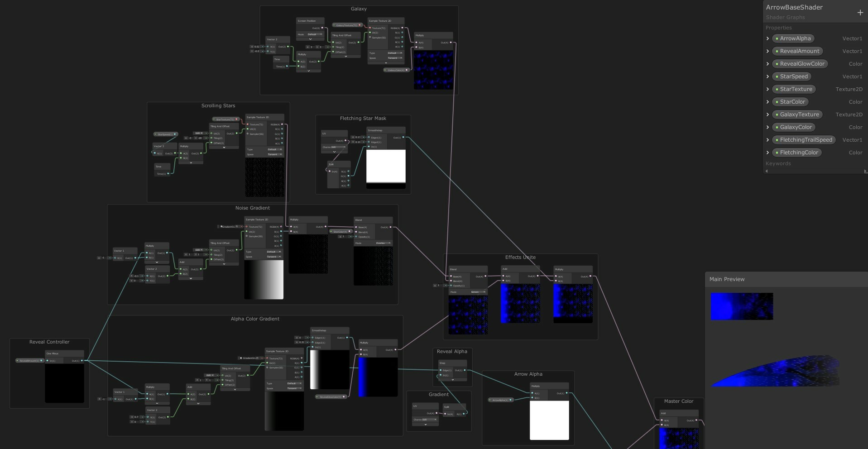Open the Overlay blend Mode dropdown
The image size is (868, 449).
[x=383, y=243]
